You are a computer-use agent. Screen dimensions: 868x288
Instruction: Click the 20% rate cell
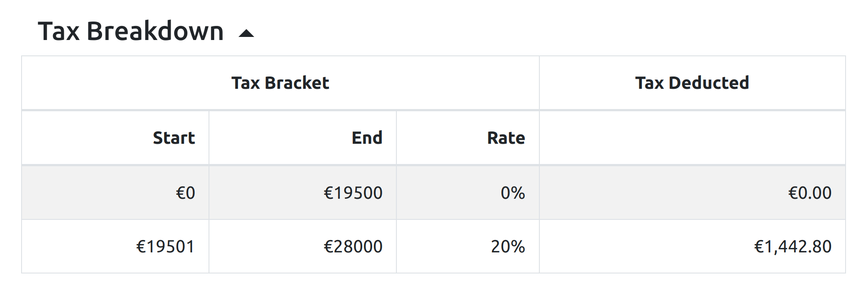point(508,247)
